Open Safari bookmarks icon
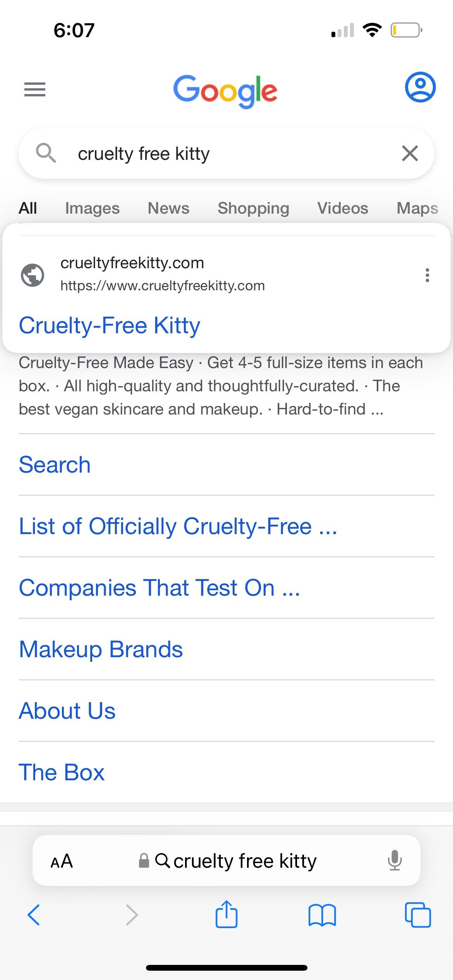453x980 pixels. [322, 915]
